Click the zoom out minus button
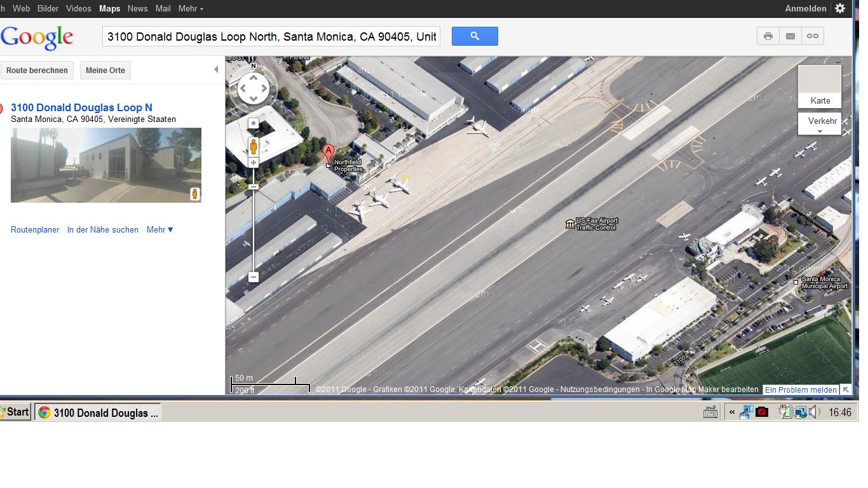This screenshot has width=868, height=488. [254, 277]
